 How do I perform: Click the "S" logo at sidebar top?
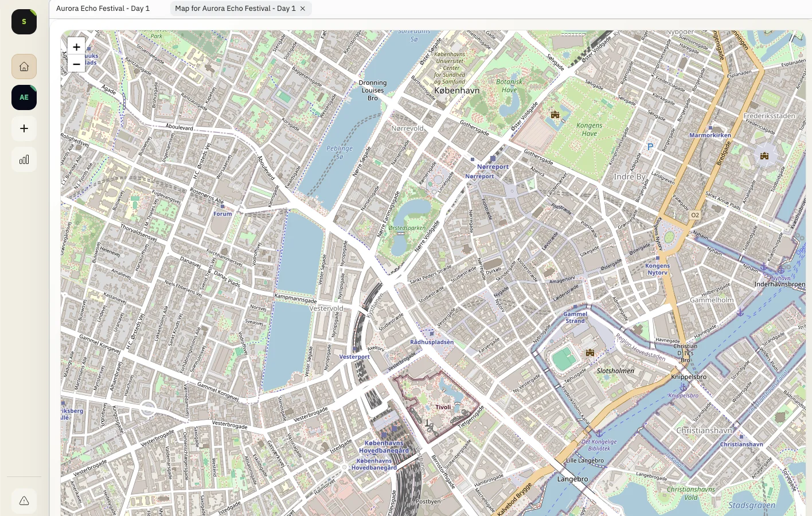click(24, 21)
